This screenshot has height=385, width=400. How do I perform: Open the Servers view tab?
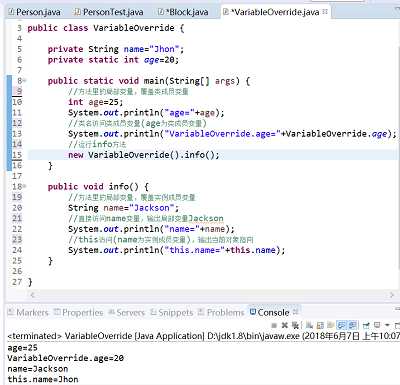pyautogui.click(x=127, y=313)
